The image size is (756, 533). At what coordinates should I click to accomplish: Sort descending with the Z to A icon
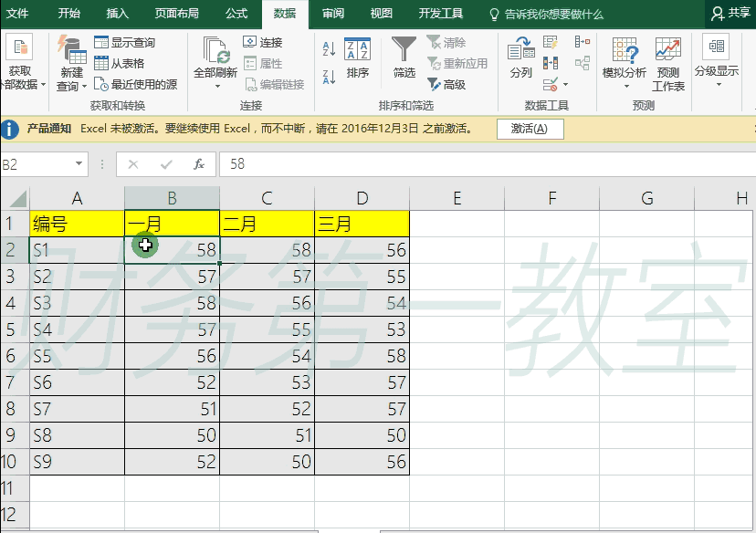(x=329, y=77)
